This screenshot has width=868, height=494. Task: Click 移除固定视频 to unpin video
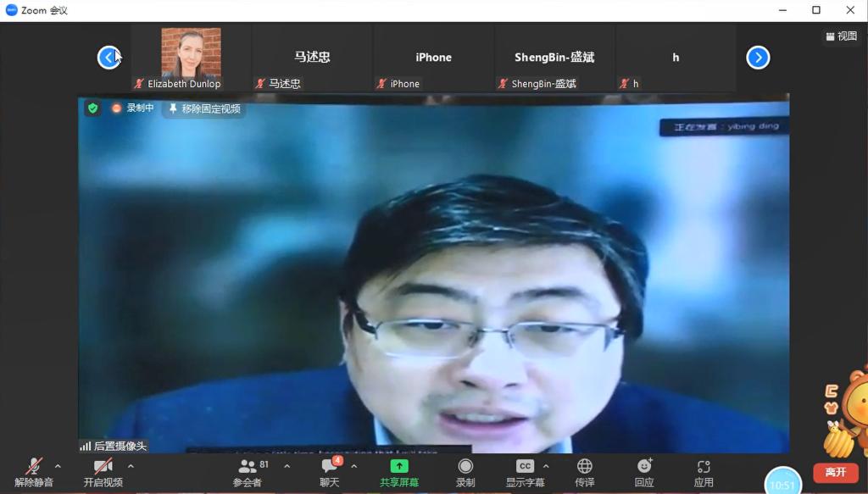pyautogui.click(x=204, y=108)
